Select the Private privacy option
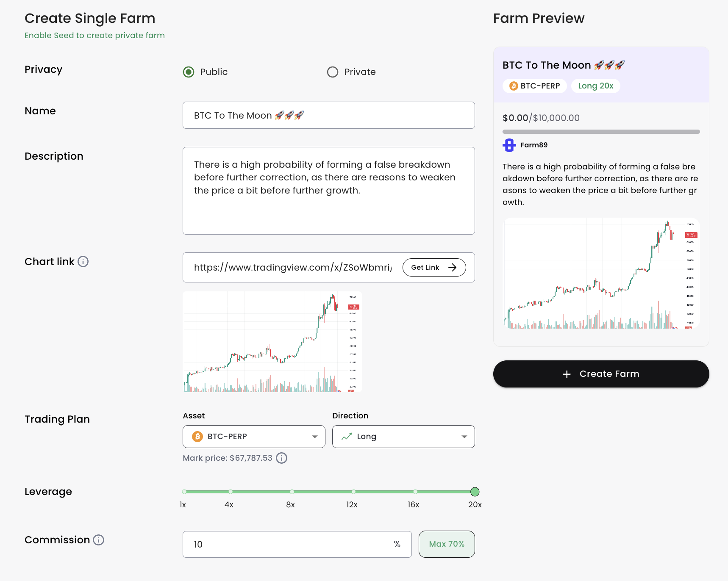The width and height of the screenshot is (728, 581). tap(333, 72)
